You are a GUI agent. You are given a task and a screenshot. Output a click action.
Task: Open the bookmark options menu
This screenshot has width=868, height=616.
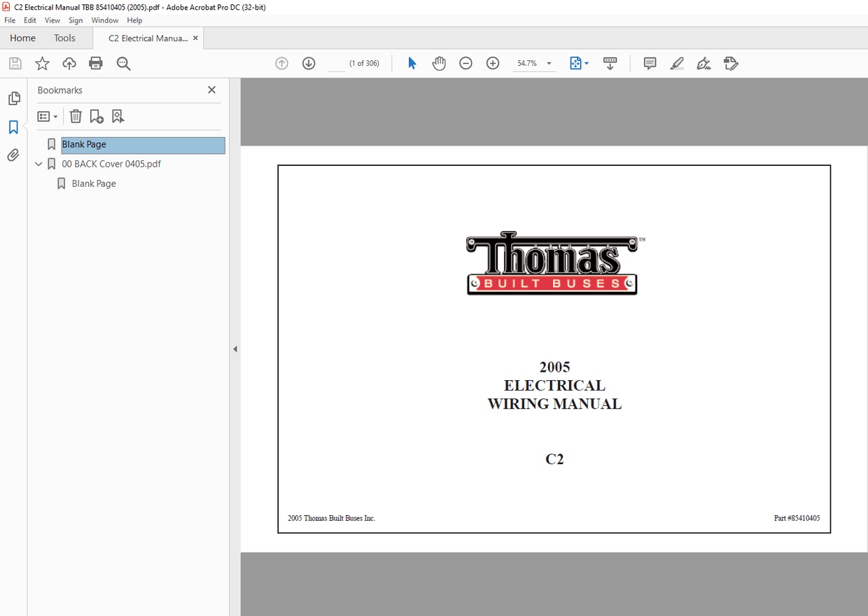coord(46,115)
